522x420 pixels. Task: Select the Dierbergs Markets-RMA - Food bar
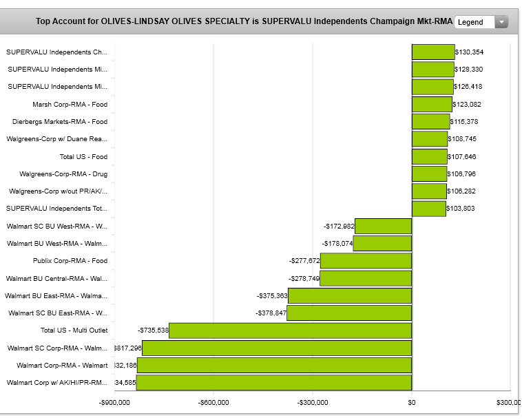point(430,122)
